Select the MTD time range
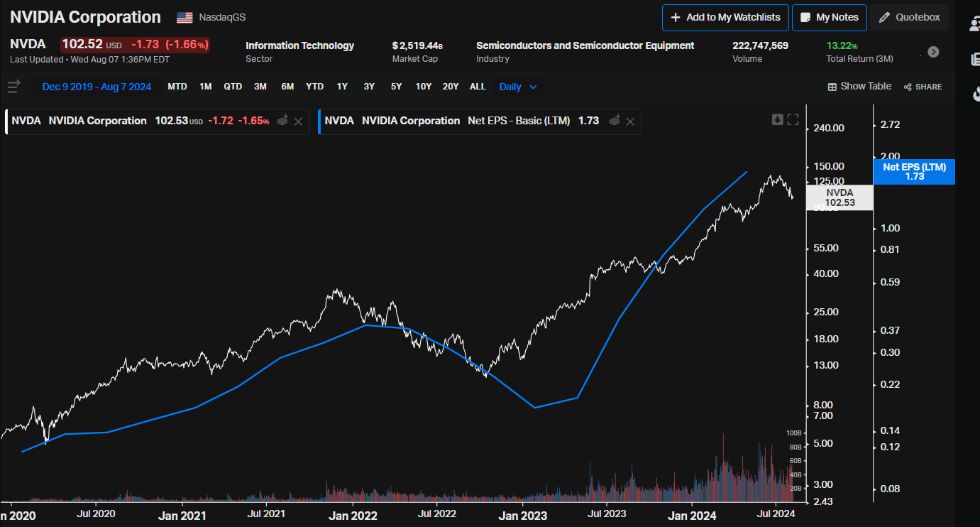 (x=177, y=87)
